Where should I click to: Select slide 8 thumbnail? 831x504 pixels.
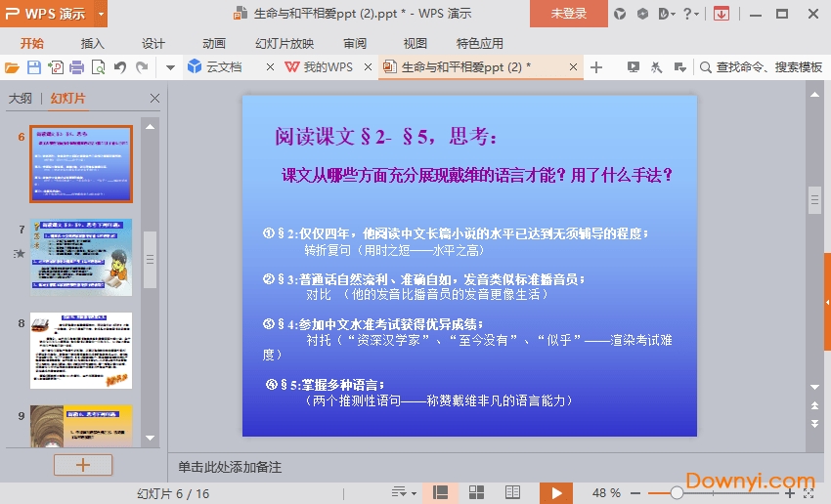coord(81,351)
